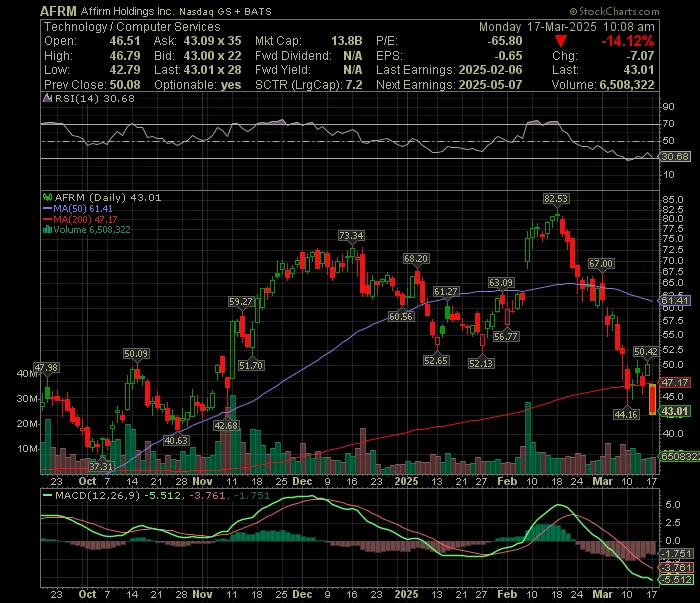Click the 37.31 low price label

pyautogui.click(x=101, y=466)
